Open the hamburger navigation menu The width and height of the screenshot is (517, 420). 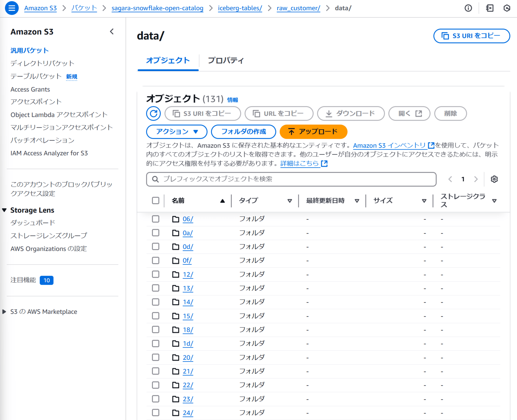click(x=12, y=8)
